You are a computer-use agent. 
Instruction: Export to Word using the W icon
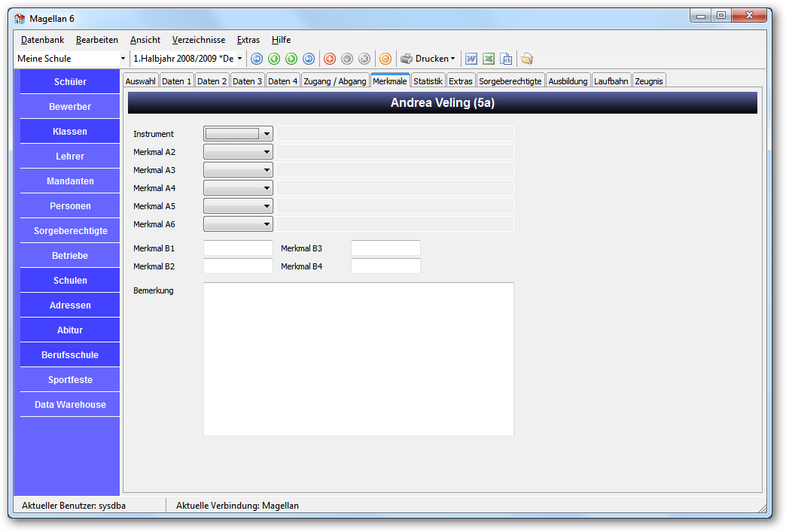(x=471, y=59)
